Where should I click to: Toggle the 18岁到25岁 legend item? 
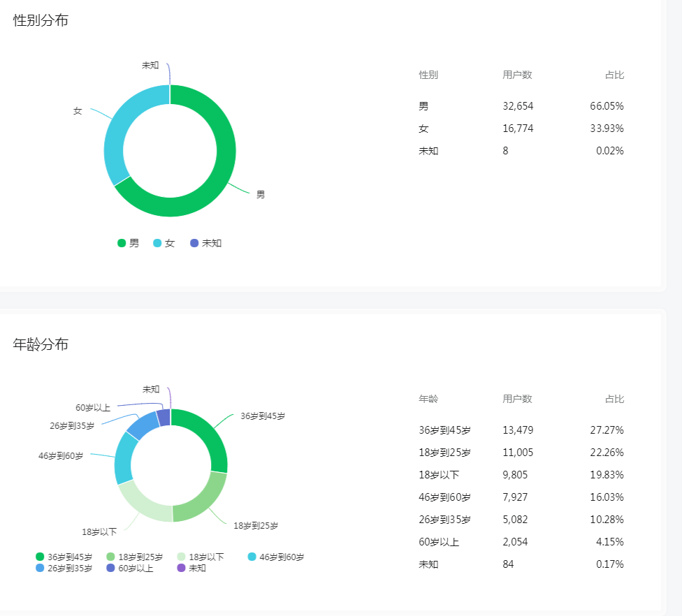[x=134, y=557]
